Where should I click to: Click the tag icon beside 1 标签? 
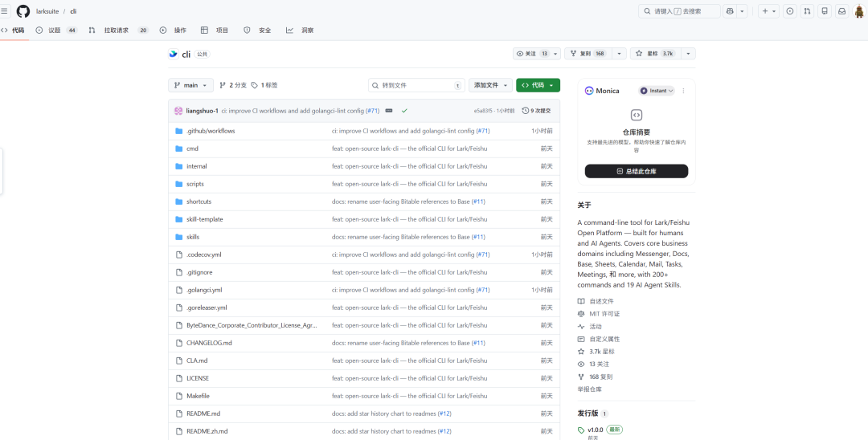[254, 85]
